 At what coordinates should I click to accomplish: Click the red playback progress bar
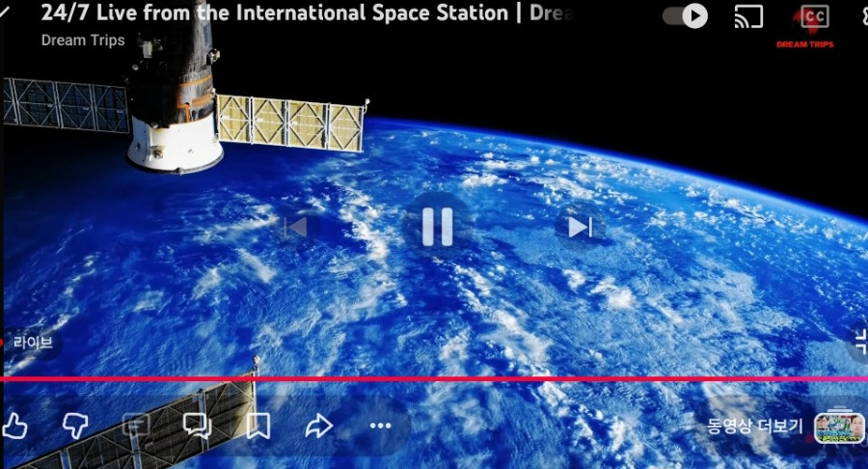[x=434, y=378]
